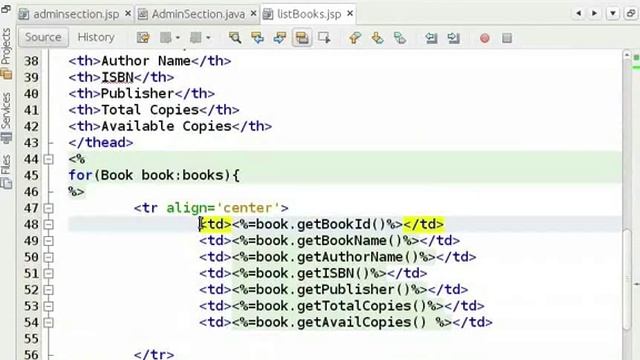Click second gray toolbar selection icon
Image resolution: width=640 pixels, height=360 pixels.
[196, 38]
